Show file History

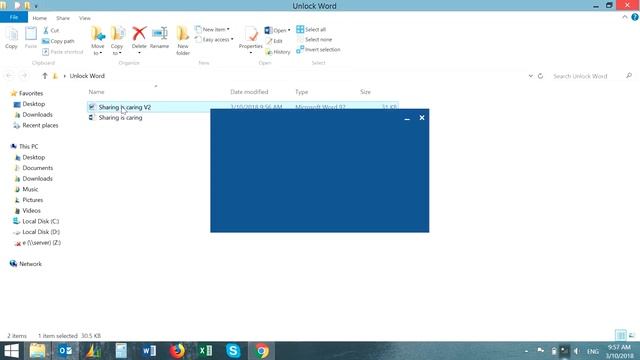click(x=278, y=52)
